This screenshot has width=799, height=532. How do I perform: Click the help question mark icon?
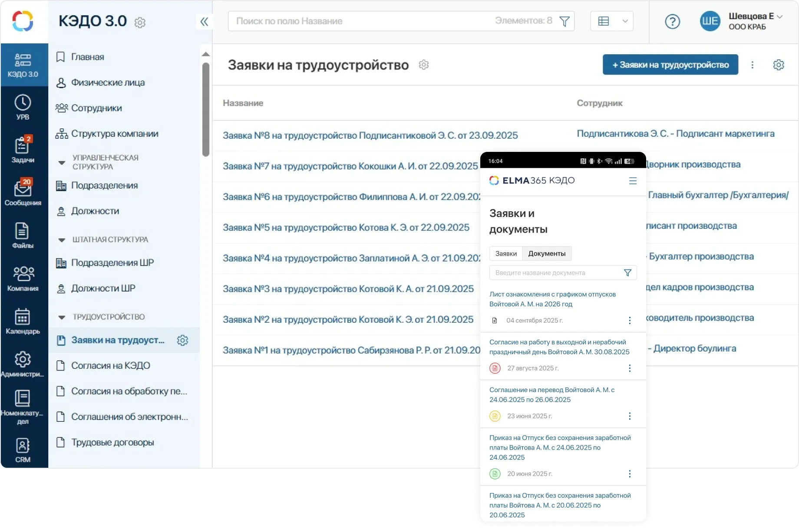pyautogui.click(x=672, y=21)
